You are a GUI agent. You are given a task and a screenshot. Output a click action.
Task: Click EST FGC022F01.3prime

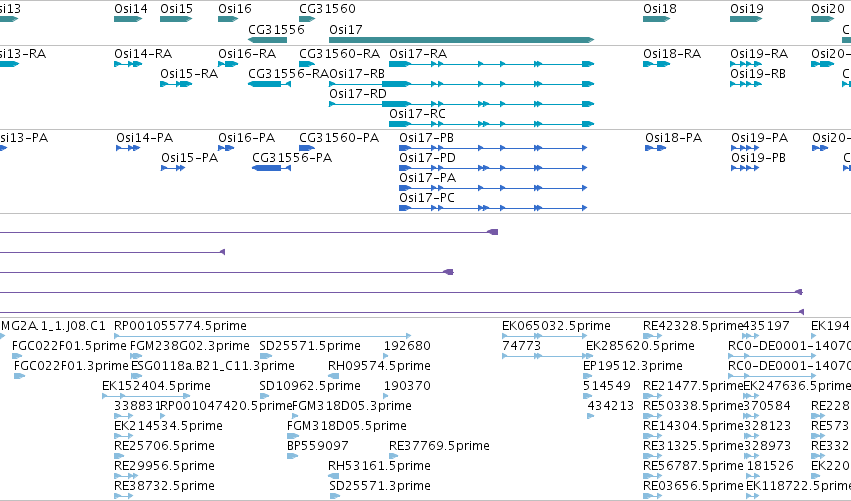[x=71, y=366]
